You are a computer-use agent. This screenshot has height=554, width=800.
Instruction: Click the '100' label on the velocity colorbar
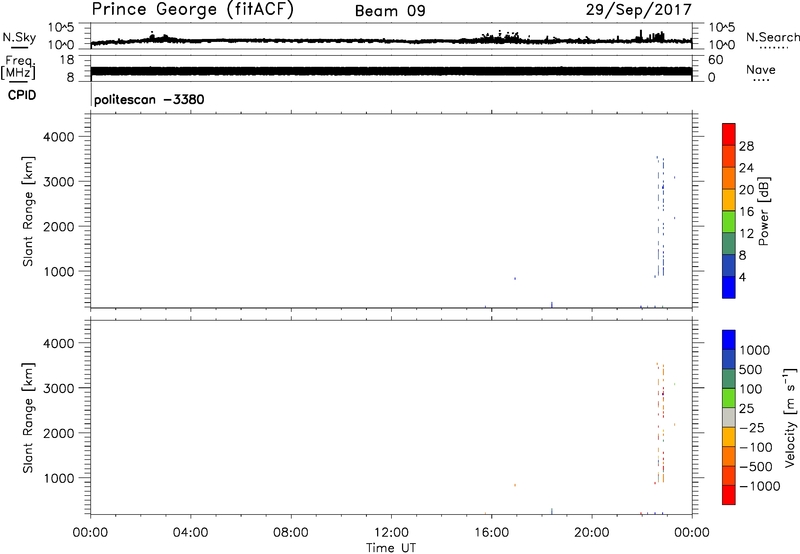click(x=752, y=389)
